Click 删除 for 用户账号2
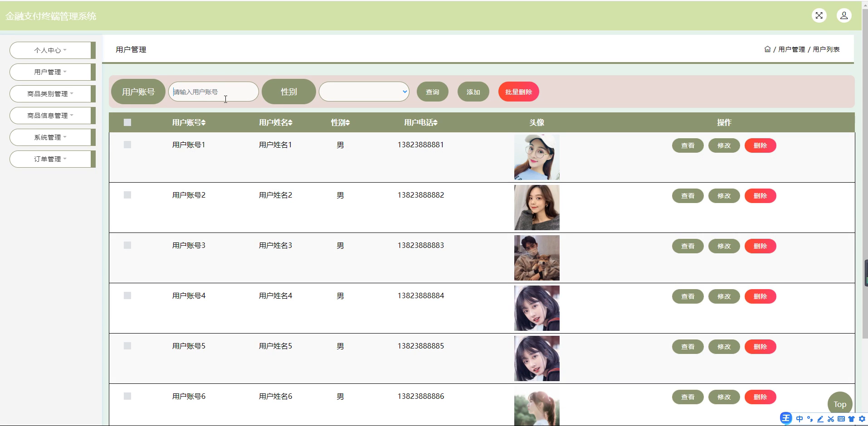The image size is (868, 426). pyautogui.click(x=761, y=196)
